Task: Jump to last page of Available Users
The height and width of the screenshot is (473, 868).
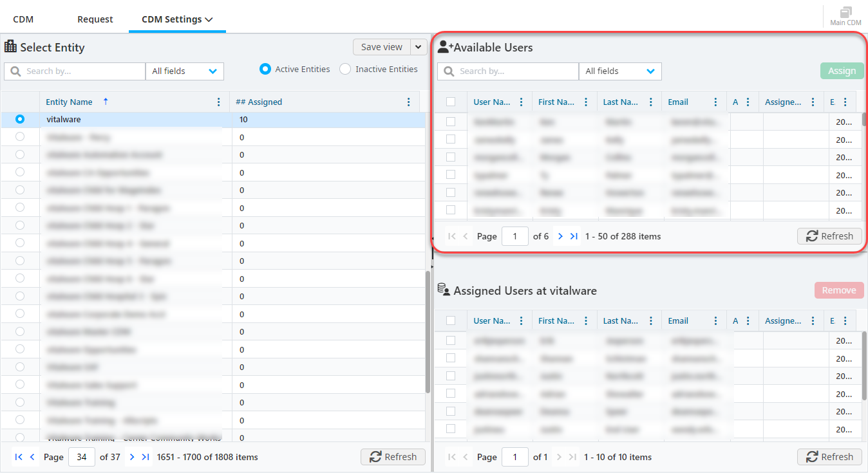Action: click(x=574, y=236)
